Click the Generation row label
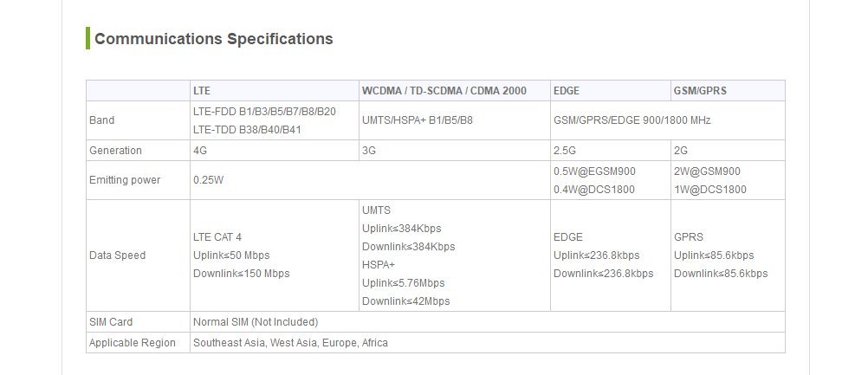868x375 pixels. click(x=115, y=151)
